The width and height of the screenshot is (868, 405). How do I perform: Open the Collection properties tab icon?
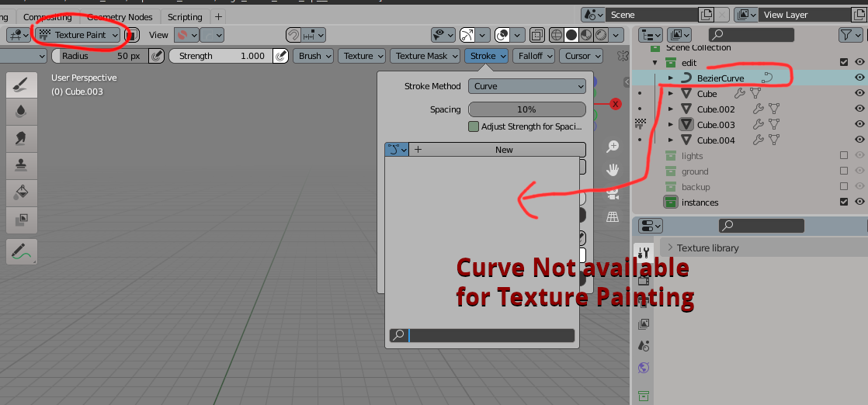(x=644, y=396)
